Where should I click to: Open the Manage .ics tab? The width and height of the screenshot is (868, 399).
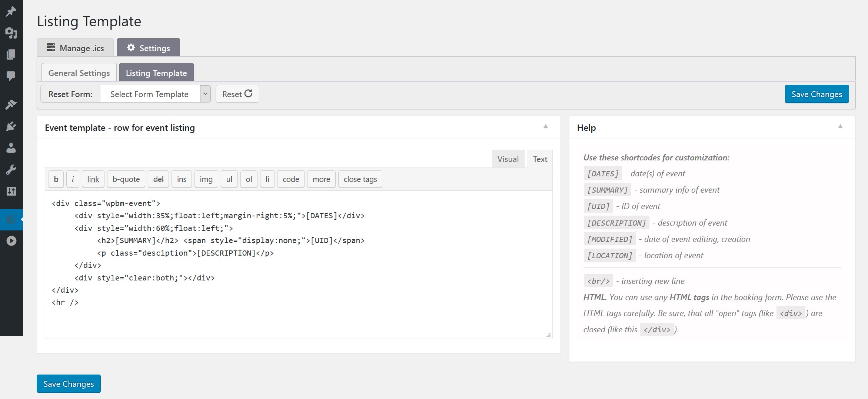75,48
